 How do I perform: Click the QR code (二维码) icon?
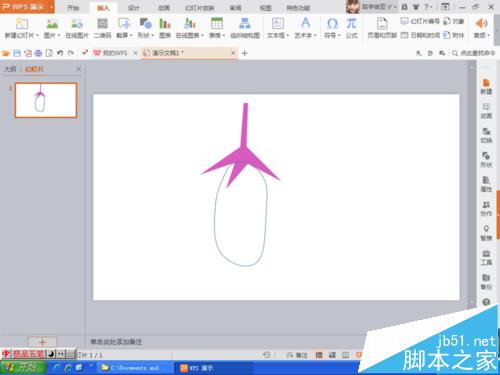[x=102, y=24]
